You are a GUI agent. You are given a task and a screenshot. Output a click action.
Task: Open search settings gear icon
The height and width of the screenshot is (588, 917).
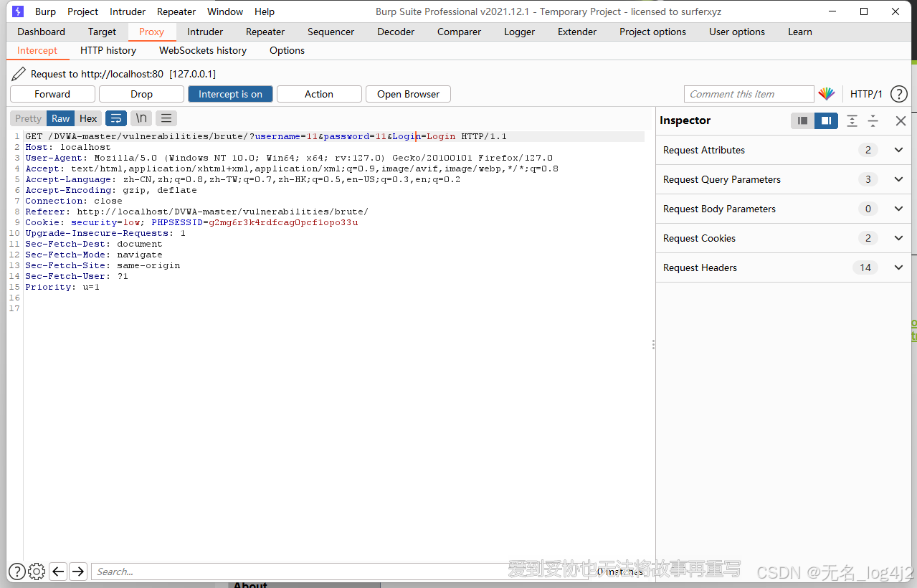pos(37,572)
